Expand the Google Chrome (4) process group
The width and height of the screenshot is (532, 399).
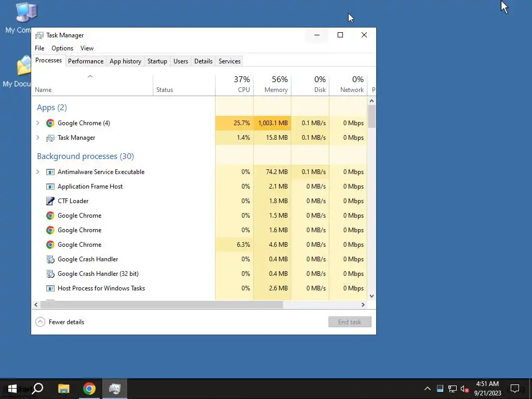[x=38, y=123]
